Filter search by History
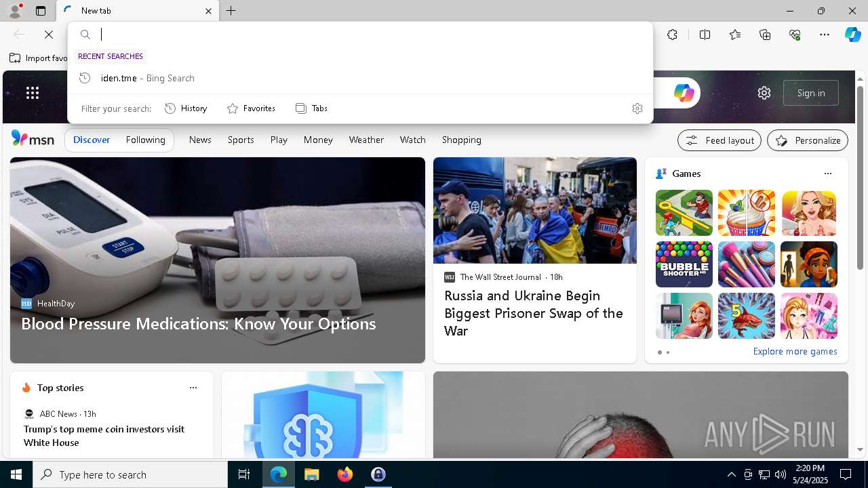The height and width of the screenshot is (488, 868). pos(186,108)
